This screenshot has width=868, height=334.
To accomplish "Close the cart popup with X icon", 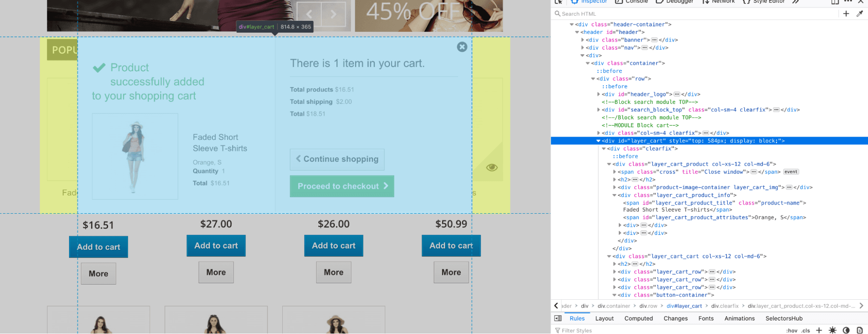I will click(x=462, y=47).
